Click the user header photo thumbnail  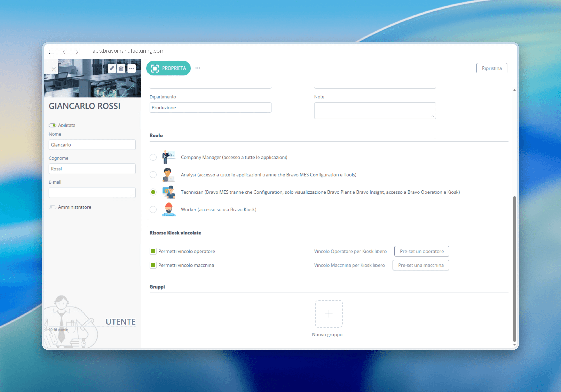92,79
